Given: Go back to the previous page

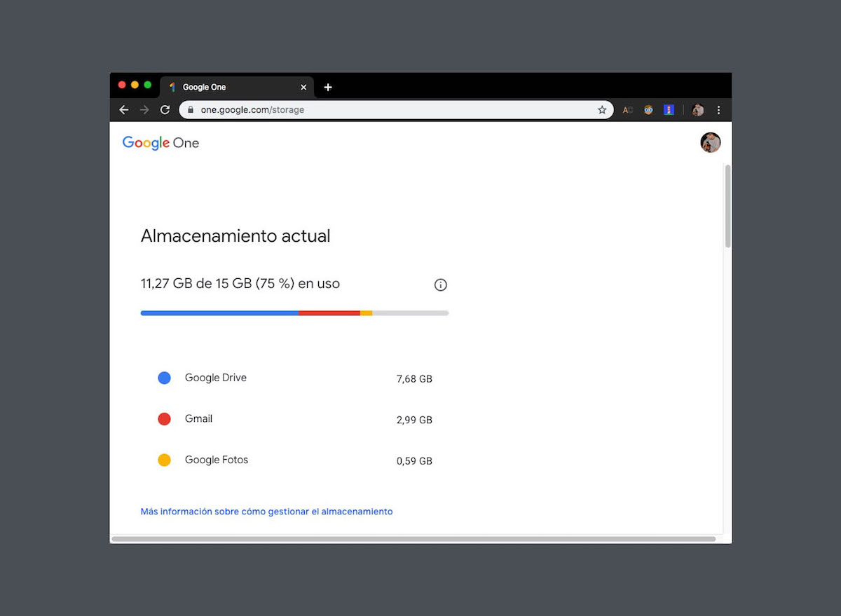Looking at the screenshot, I should coord(124,110).
